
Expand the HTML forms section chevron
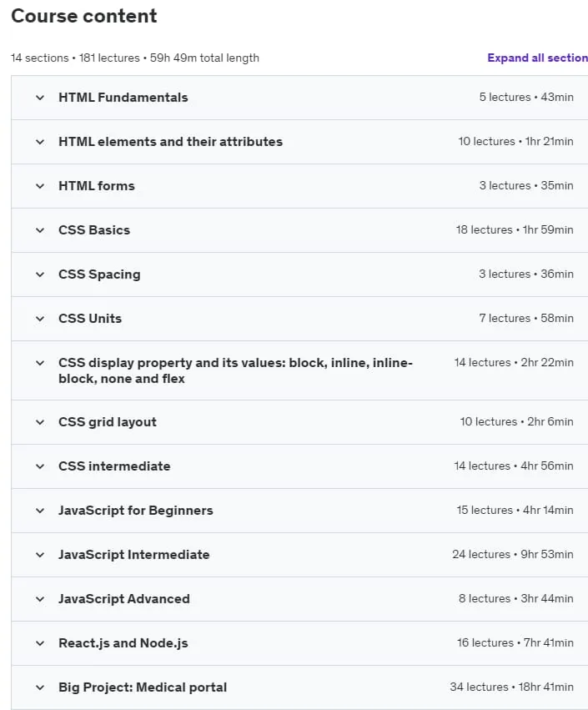[x=40, y=186]
